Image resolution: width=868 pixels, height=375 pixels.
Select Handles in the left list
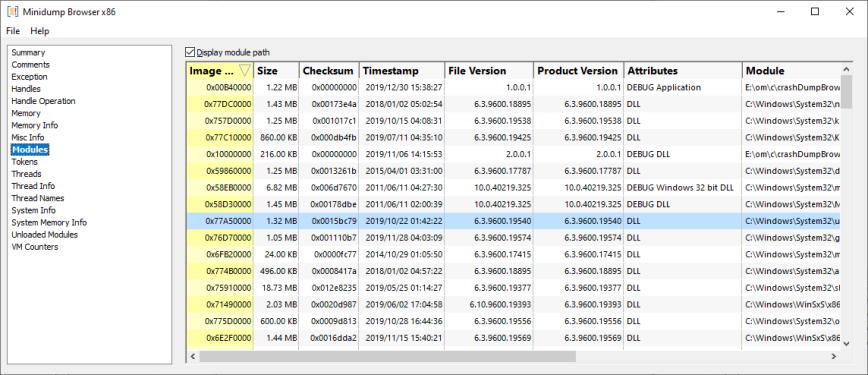(26, 89)
